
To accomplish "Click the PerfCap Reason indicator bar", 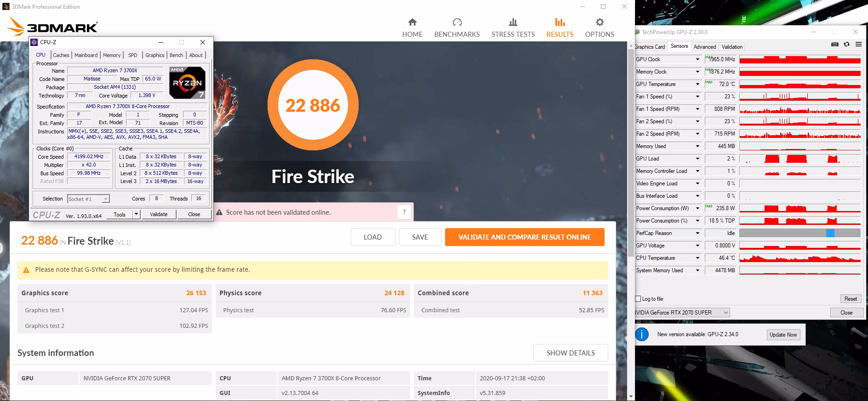I will coord(800,233).
